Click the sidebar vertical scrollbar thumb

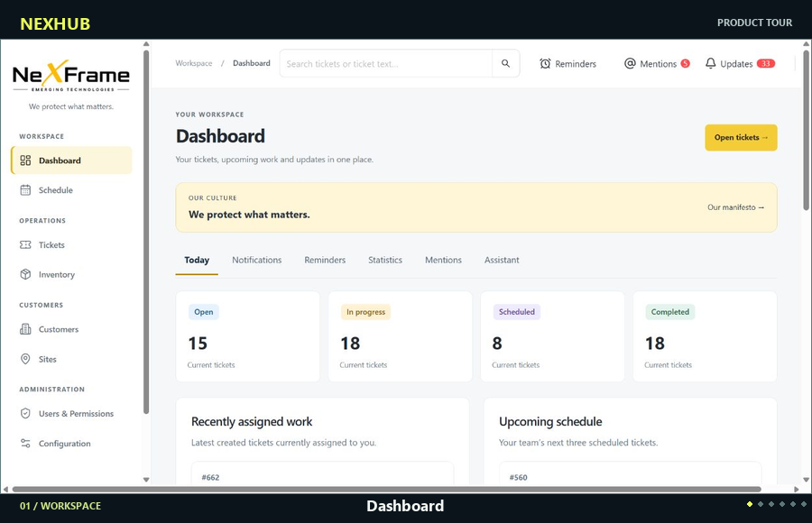[146, 232]
